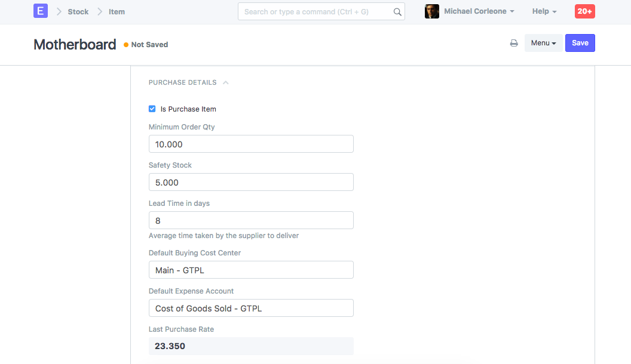
Task: Go to Stock in the breadcrumb
Action: click(x=78, y=12)
